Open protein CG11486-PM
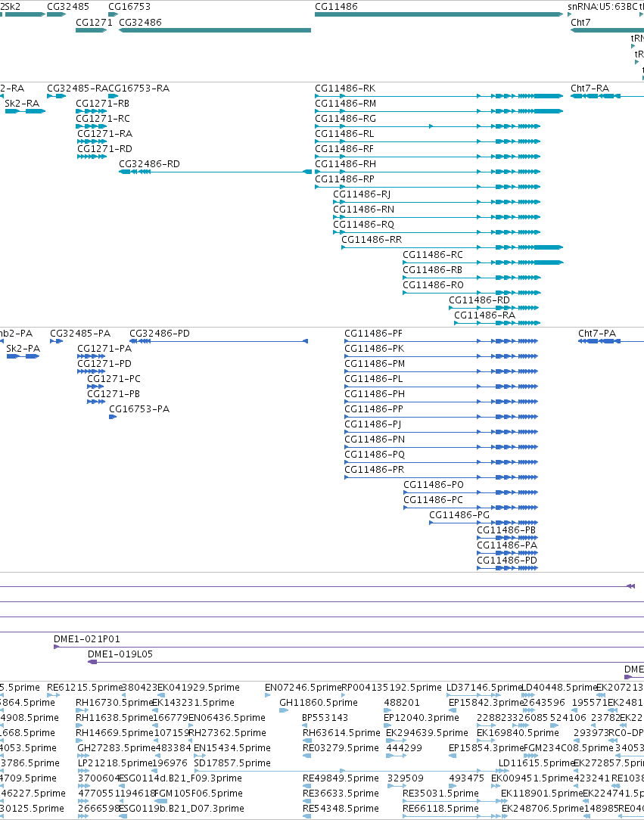This screenshot has height=820, width=644. (x=375, y=364)
